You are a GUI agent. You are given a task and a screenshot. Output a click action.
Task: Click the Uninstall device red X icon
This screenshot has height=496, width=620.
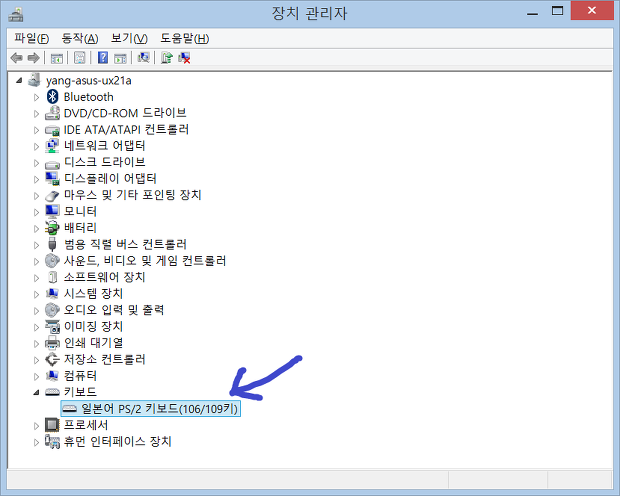[x=184, y=58]
